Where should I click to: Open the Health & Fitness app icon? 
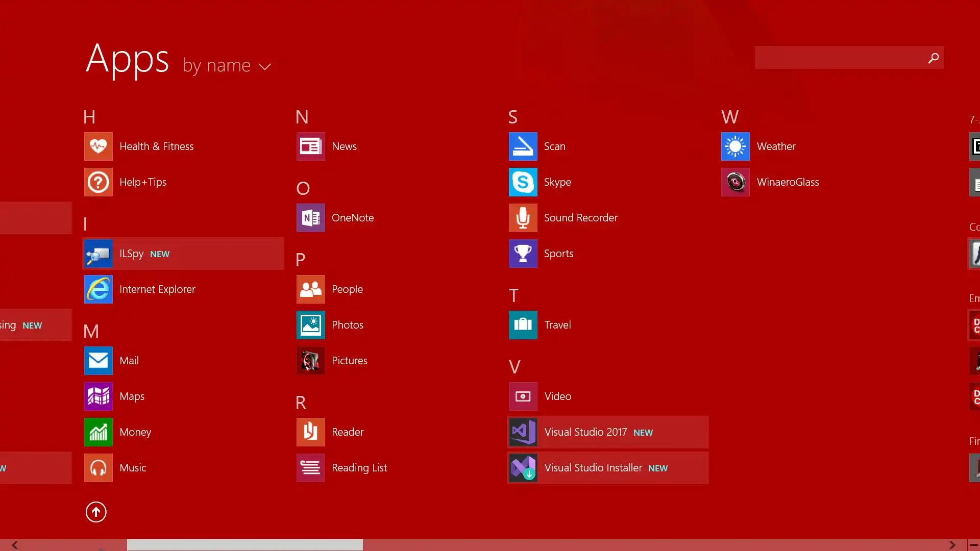tap(98, 146)
